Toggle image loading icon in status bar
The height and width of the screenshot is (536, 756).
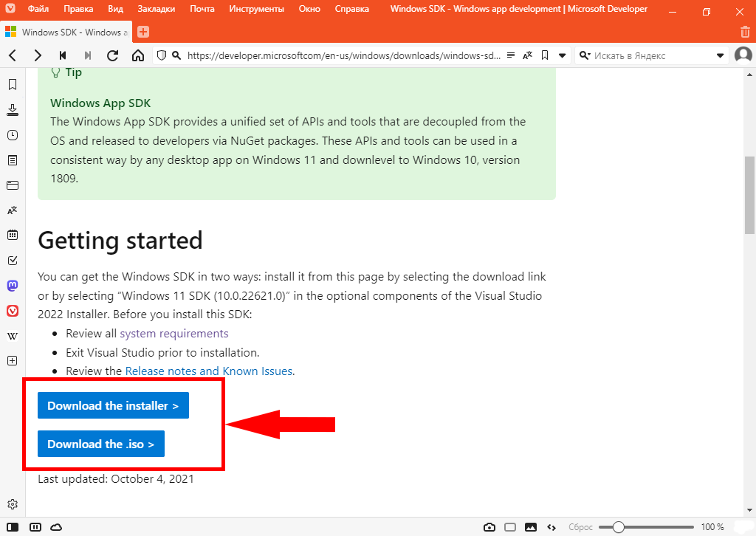(x=530, y=527)
